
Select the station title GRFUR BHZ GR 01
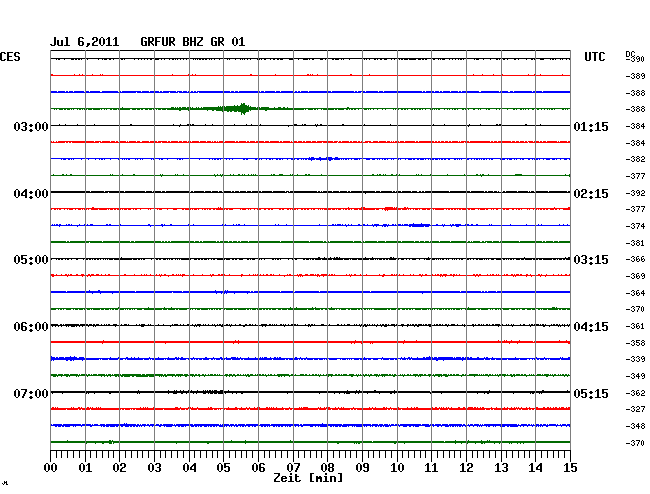(x=193, y=42)
